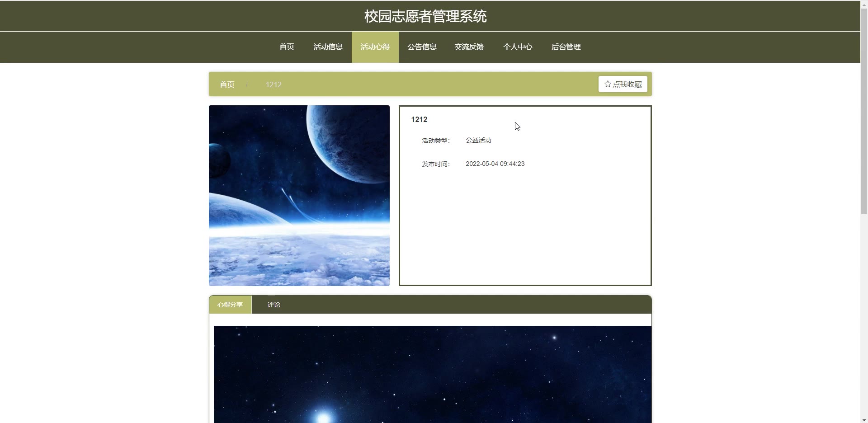This screenshot has width=868, height=423.
Task: Click the 首页 breadcrumb link
Action: point(227,85)
